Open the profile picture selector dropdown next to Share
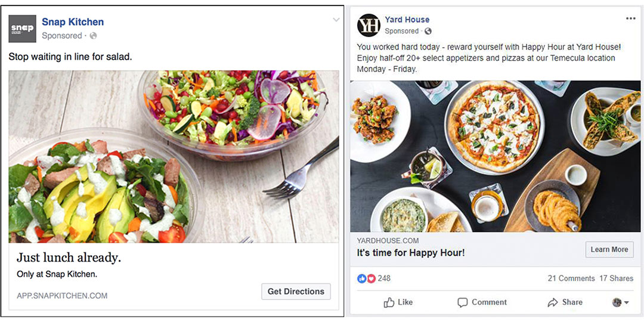Screen dimensions: 644x322 [x=621, y=302]
